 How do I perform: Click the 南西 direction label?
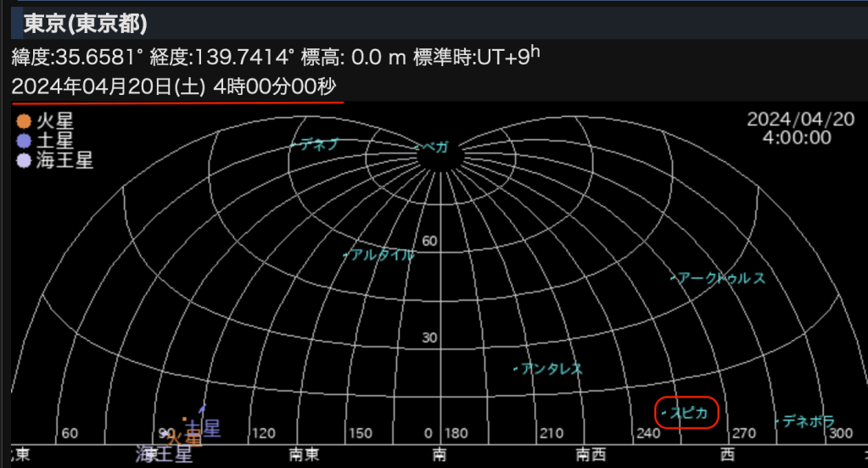(x=591, y=454)
